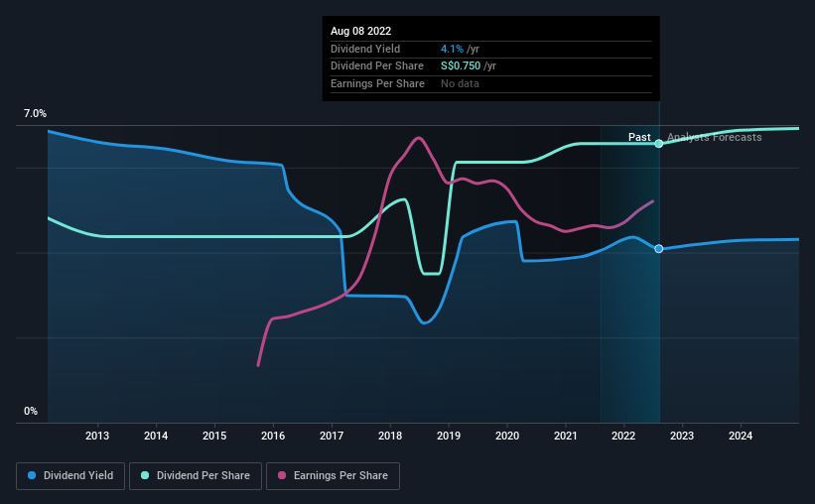This screenshot has width=815, height=504.
Task: Click the teal data point marker at Aug 2022
Action: 658,144
